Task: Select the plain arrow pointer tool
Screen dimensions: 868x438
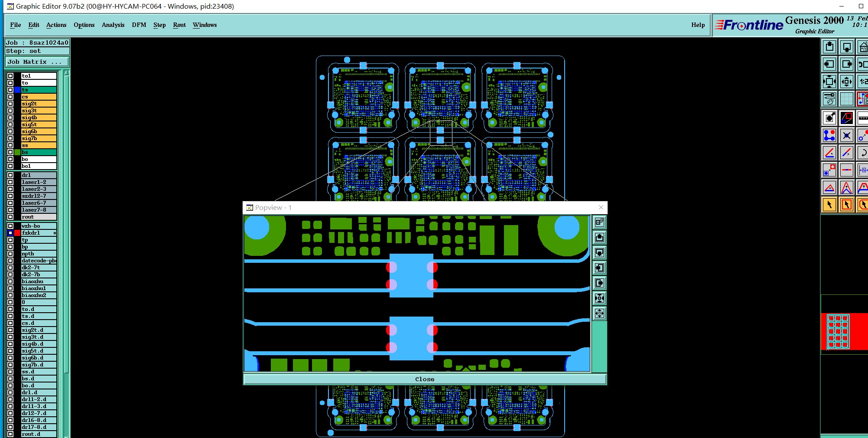Action: [829, 205]
